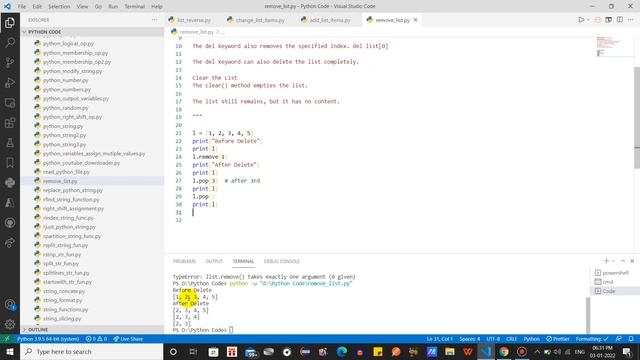Open the Testing flask view
640x360 pixels.
pyautogui.click(x=10, y=142)
